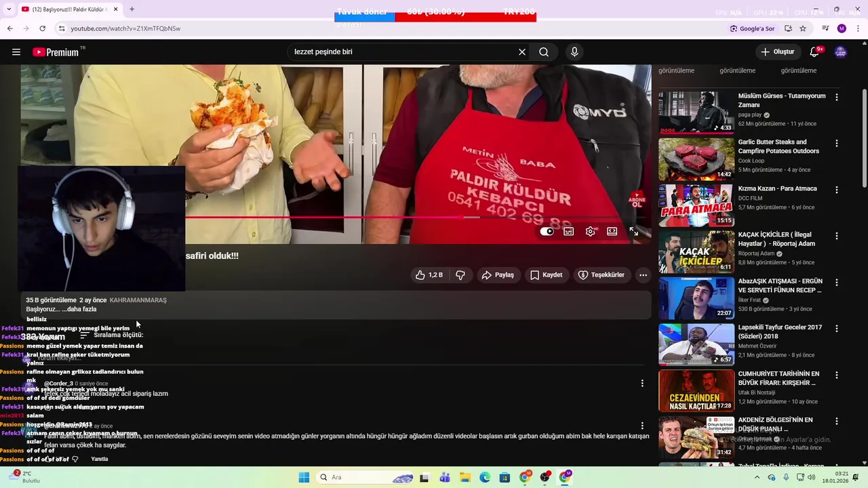Viewport: 868px width, 488px height.
Task: Open the media control icon in Chrome toolbar
Action: pos(825,28)
